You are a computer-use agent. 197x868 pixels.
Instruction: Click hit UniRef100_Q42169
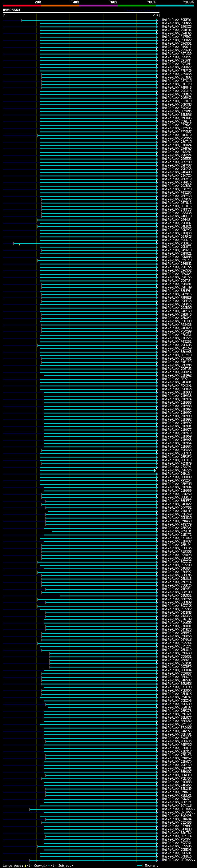pyautogui.click(x=177, y=349)
